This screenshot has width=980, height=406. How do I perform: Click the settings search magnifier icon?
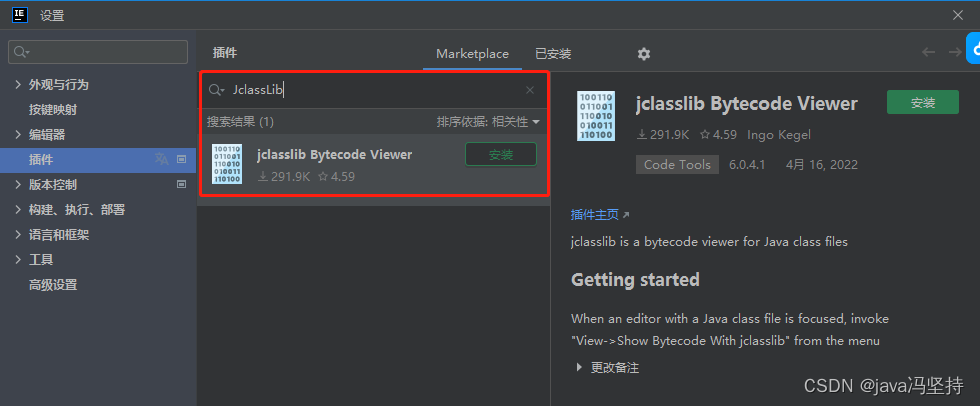click(x=22, y=52)
